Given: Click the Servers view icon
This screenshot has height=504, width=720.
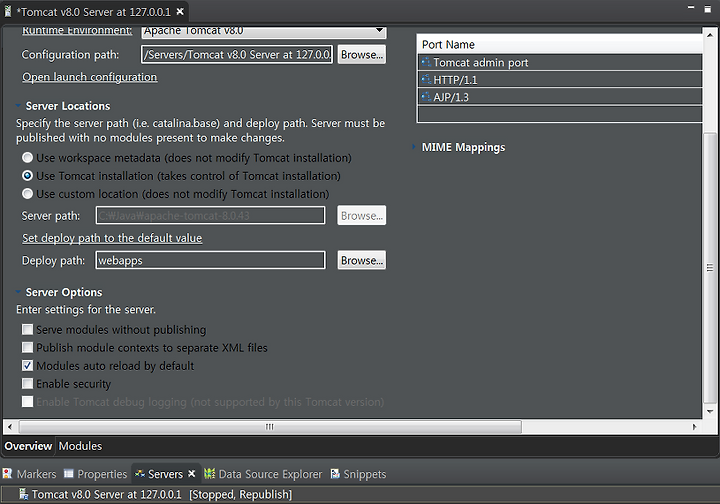Looking at the screenshot, I should (140, 474).
